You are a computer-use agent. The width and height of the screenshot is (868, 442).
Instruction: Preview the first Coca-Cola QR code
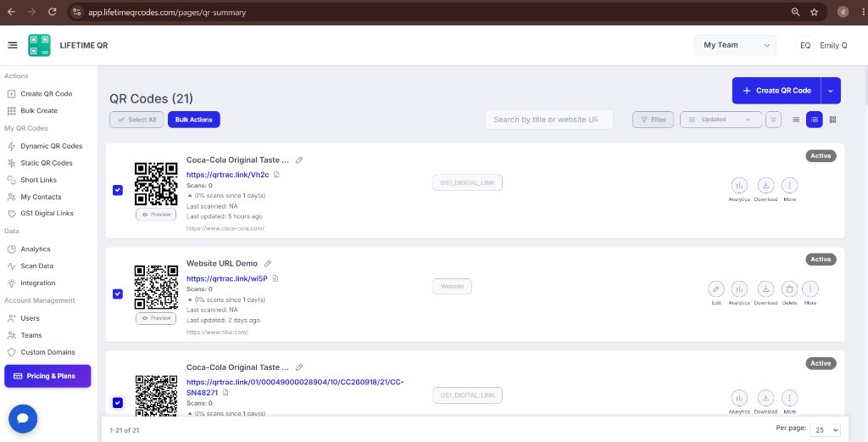[x=156, y=215]
